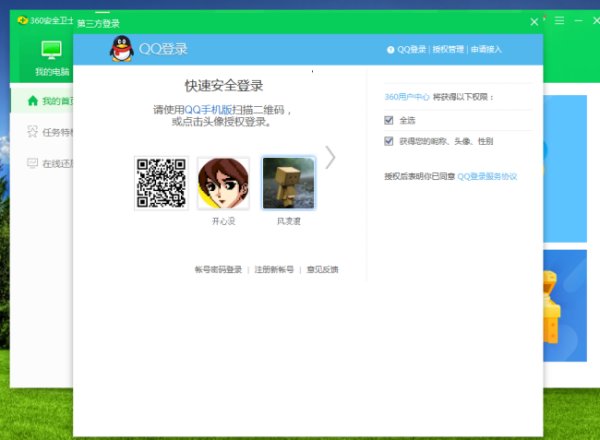Select the anime avatar account 开心没
Screen dimensions: 600x440
[x=223, y=183]
